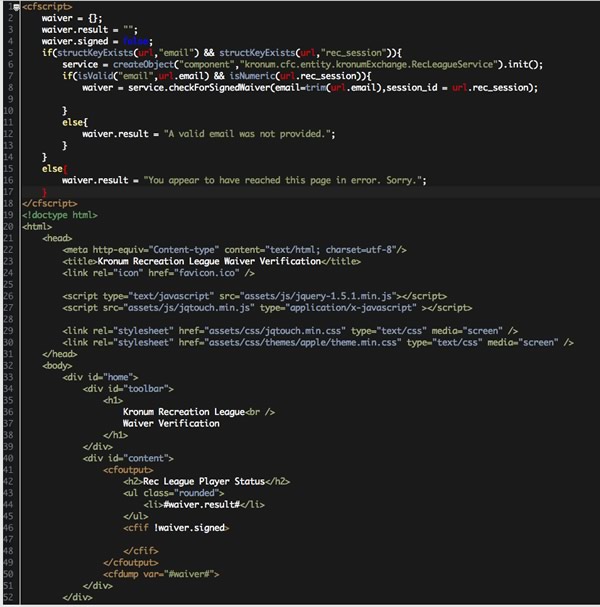The image size is (600, 607).
Task: Click the closing </cfif> tag
Action: pyautogui.click(x=141, y=552)
